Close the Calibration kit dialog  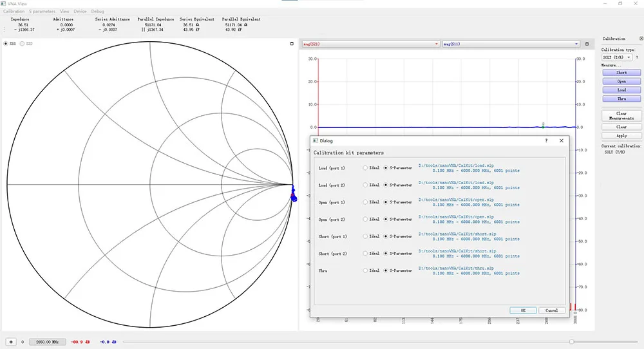562,140
